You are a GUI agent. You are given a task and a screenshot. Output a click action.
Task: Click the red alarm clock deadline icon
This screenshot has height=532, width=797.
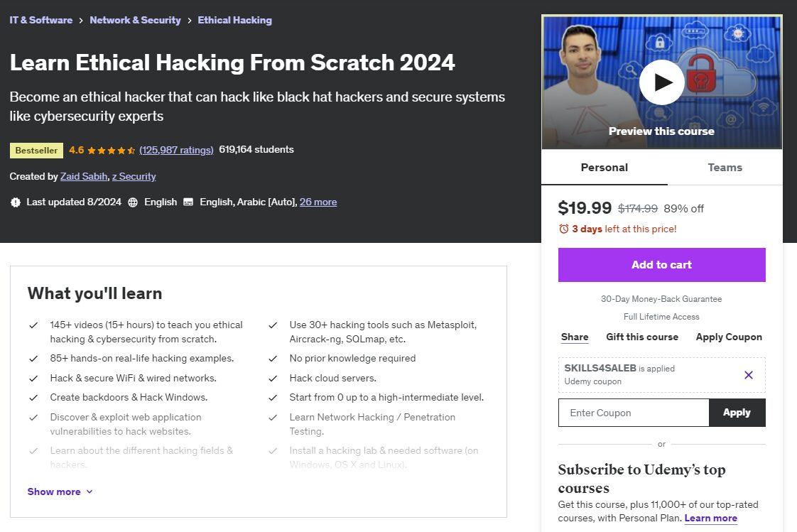click(565, 229)
